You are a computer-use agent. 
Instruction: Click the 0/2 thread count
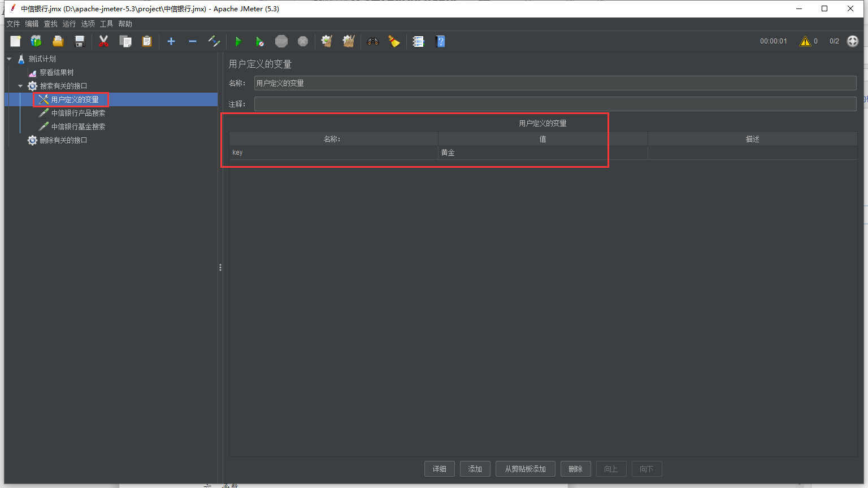(834, 41)
